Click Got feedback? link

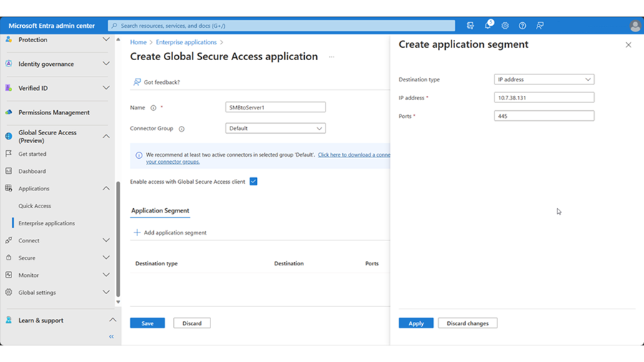162,82
